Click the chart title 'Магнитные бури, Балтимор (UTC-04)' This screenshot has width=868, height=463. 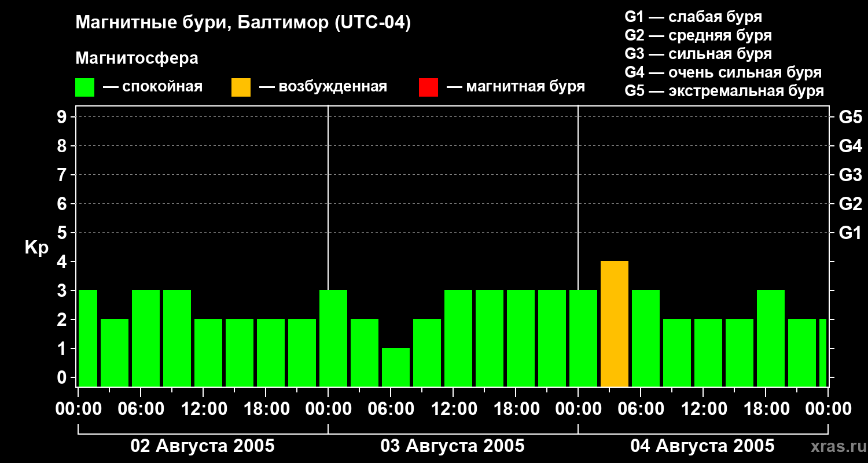coord(243,23)
